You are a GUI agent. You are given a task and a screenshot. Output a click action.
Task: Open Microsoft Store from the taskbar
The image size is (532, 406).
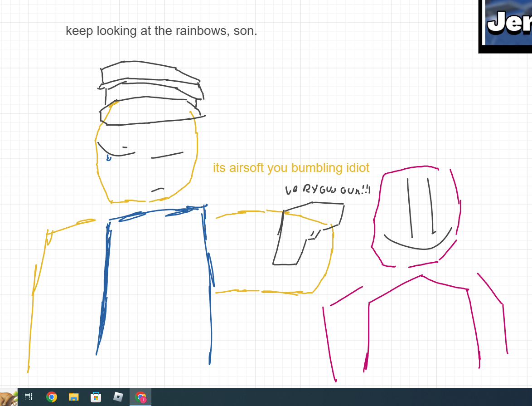[x=96, y=397]
